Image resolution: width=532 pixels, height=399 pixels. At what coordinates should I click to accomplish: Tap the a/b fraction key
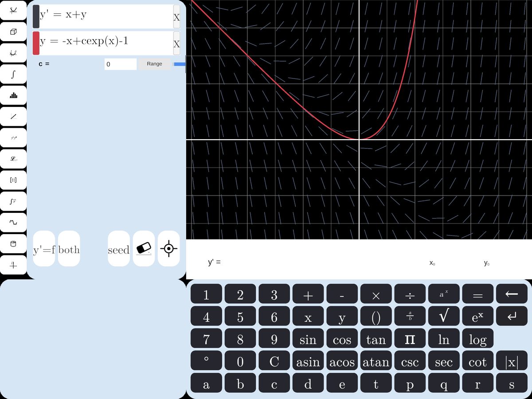(410, 316)
